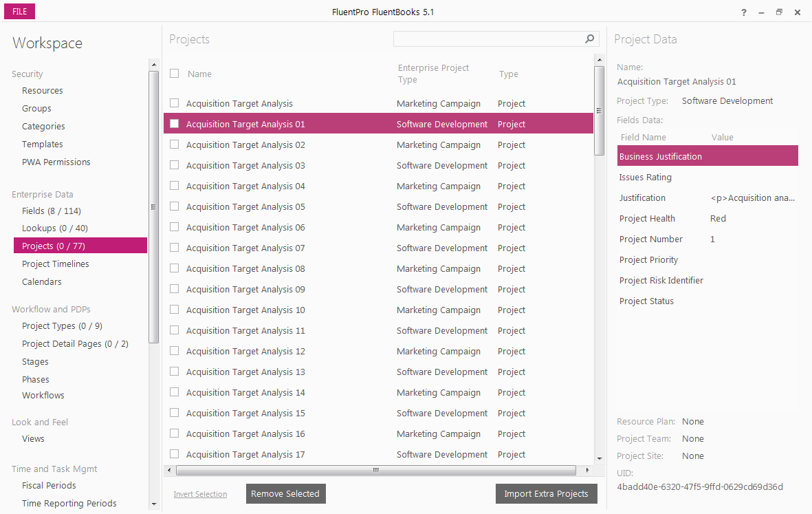Click the Projects search input field

coord(489,39)
